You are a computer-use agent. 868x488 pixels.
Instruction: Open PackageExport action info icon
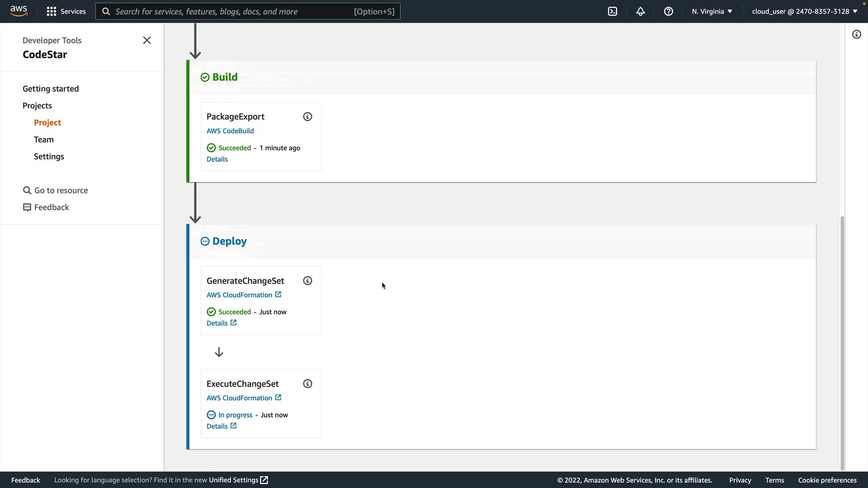pyautogui.click(x=307, y=117)
